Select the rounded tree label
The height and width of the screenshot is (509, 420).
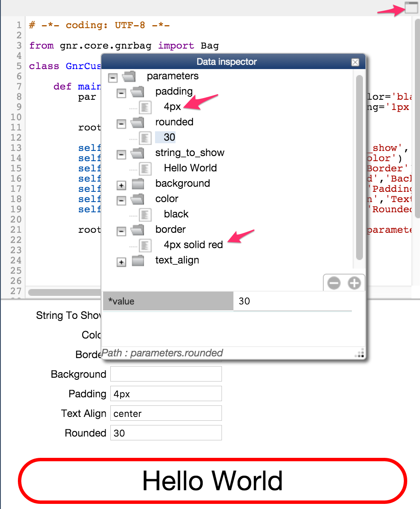click(x=174, y=122)
